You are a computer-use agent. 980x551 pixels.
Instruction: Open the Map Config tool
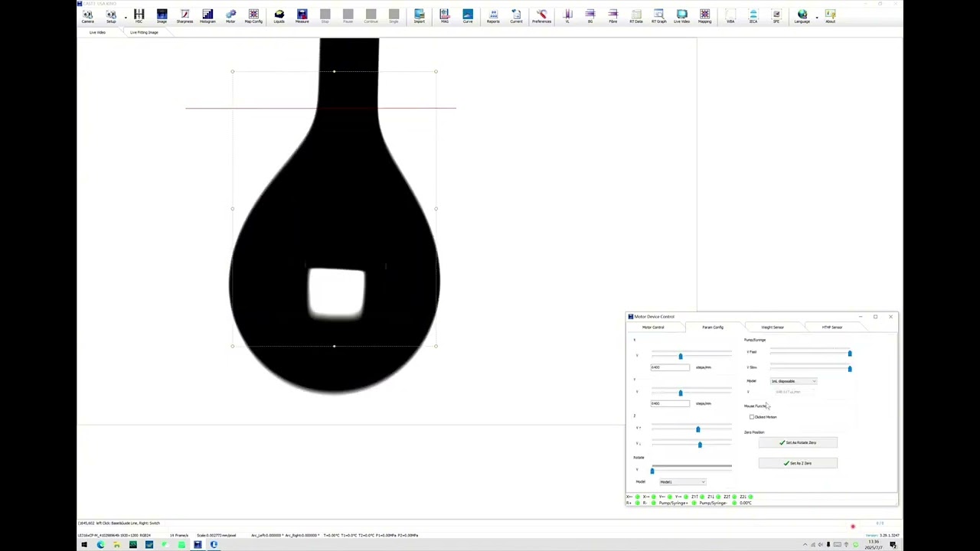253,15
